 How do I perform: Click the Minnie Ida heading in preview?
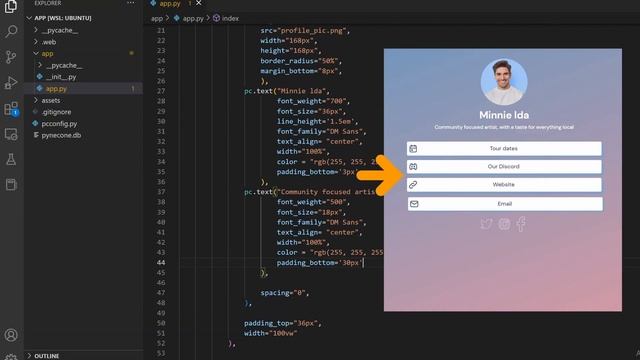(504, 115)
